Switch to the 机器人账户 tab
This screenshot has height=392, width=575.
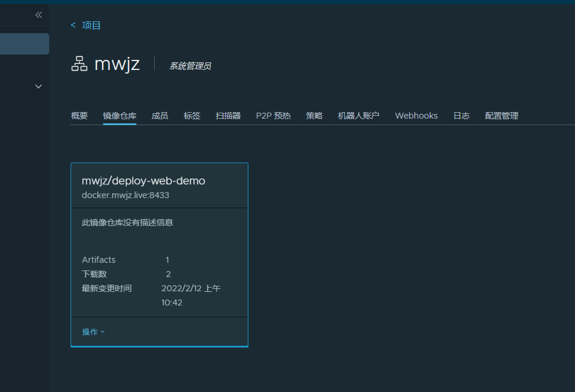click(359, 116)
